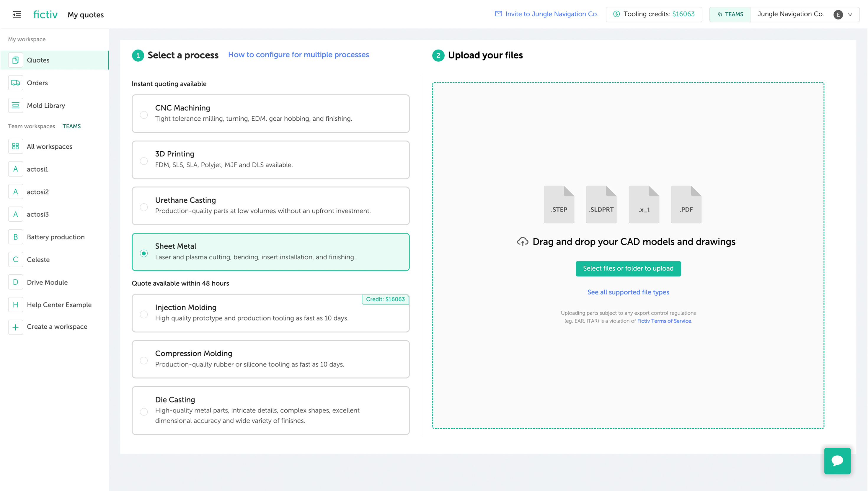The image size is (868, 491).
Task: Open Mold Library sidebar icon
Action: point(16,105)
